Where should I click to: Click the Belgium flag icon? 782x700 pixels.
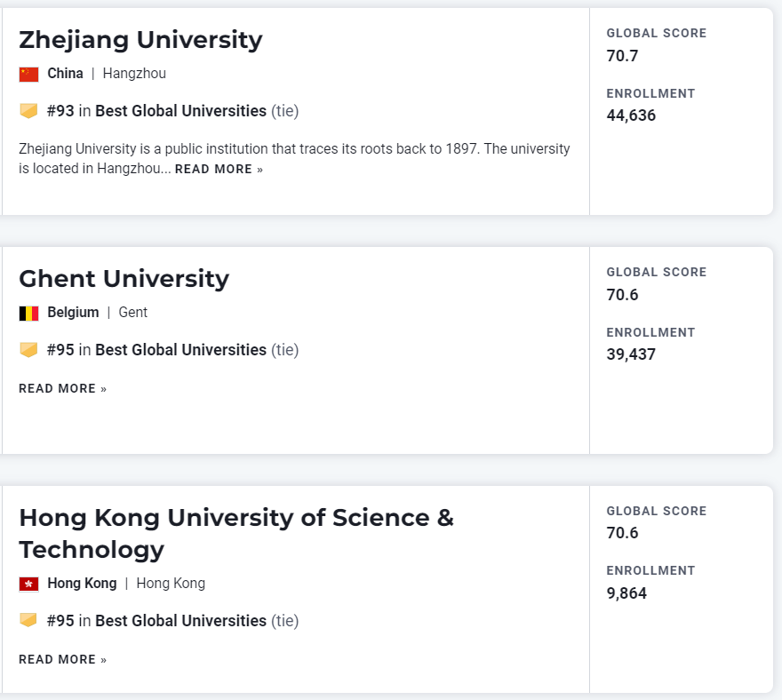[28, 313]
